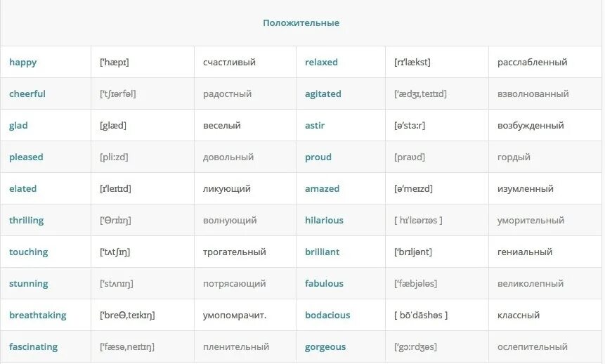Image resolution: width=605 pixels, height=364 pixels.
Task: Click the word glad
Action: point(19,126)
